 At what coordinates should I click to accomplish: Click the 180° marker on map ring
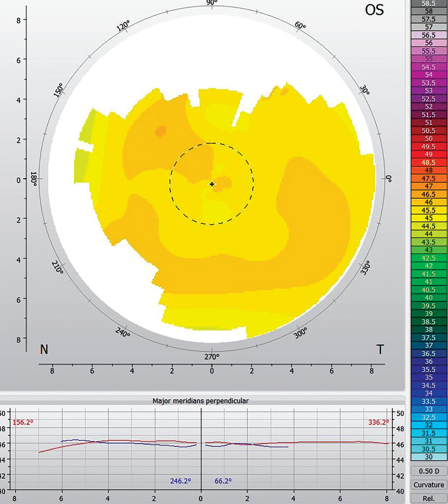(34, 179)
